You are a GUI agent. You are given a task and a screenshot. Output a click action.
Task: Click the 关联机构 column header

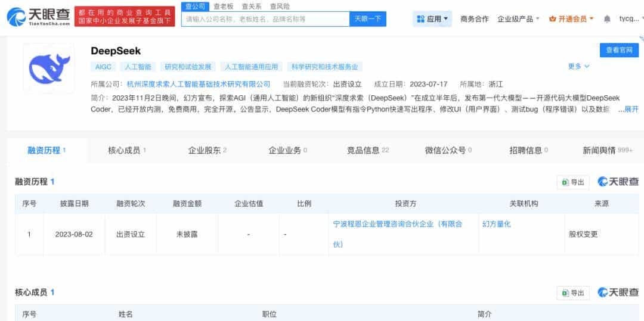[x=524, y=203]
